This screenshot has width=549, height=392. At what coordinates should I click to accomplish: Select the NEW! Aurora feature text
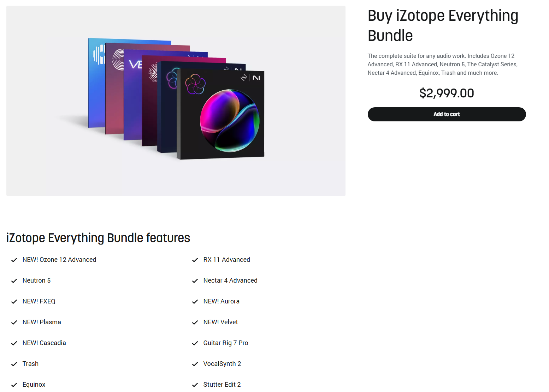tap(221, 301)
